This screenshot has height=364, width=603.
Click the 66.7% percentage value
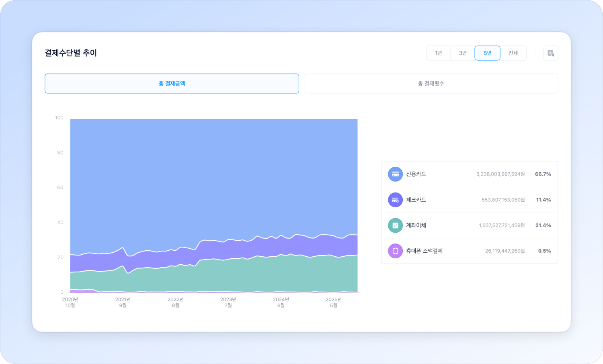point(543,174)
